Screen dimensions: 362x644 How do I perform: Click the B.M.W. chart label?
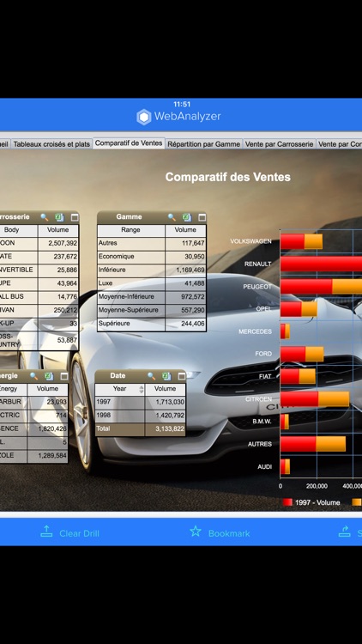click(x=262, y=422)
